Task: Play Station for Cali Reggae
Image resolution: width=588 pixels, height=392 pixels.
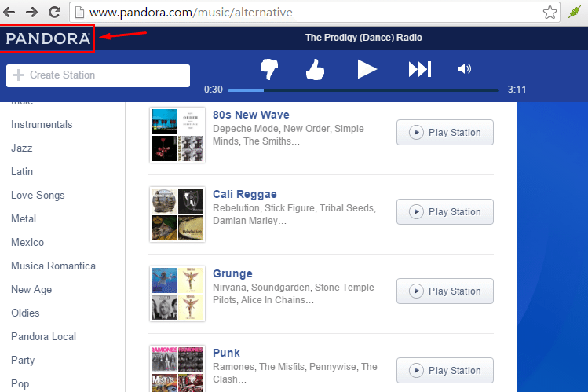Action: [x=445, y=212]
